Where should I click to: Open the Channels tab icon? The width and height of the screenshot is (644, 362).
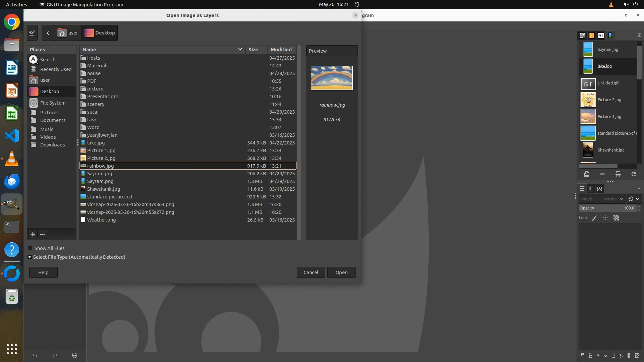pos(591,189)
